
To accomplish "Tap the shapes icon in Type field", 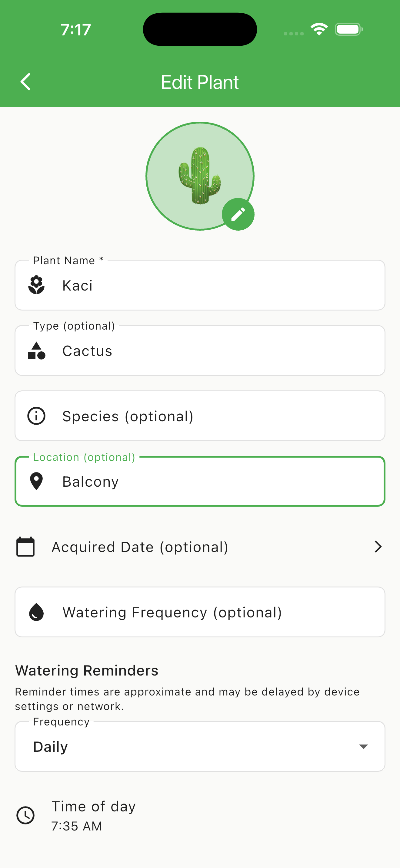I will pos(36,351).
